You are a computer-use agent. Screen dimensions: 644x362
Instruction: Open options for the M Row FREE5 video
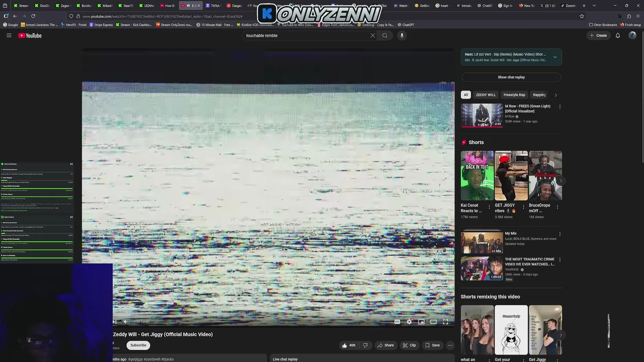tap(559, 107)
